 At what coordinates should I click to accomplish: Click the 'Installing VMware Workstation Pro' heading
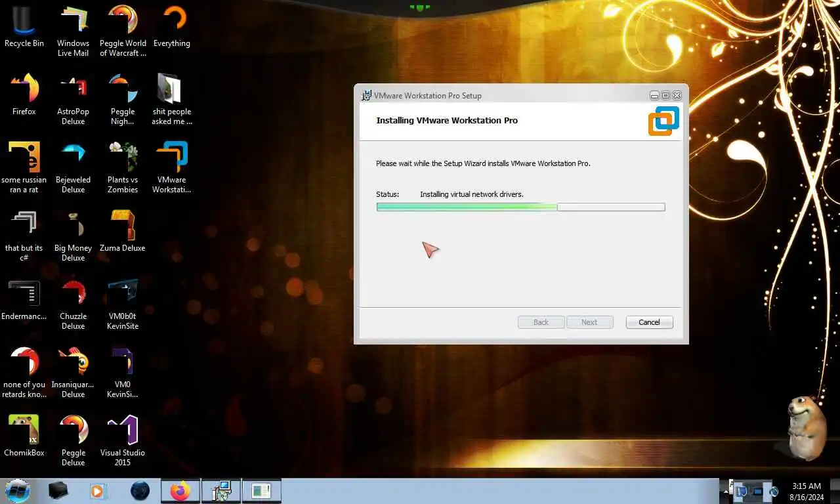point(447,120)
